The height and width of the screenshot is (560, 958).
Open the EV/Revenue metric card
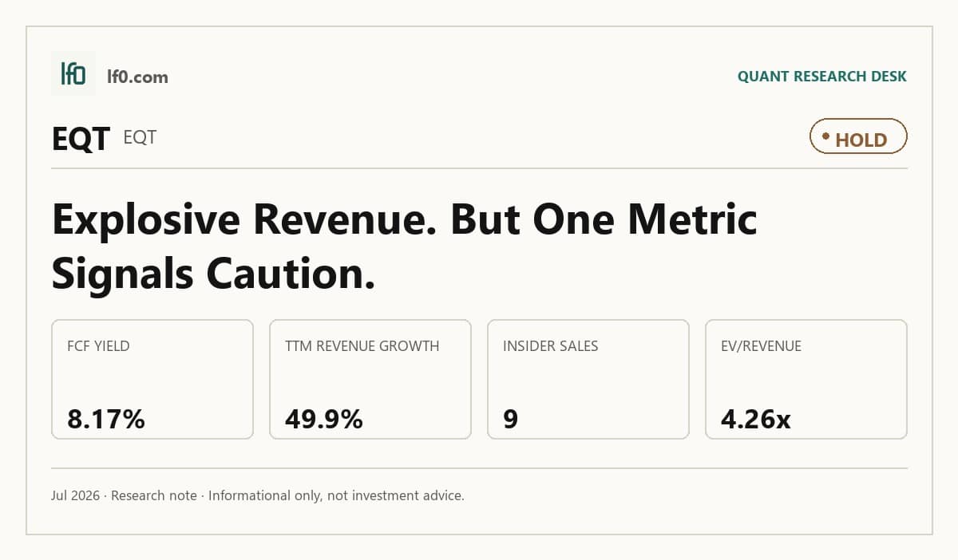click(x=806, y=379)
